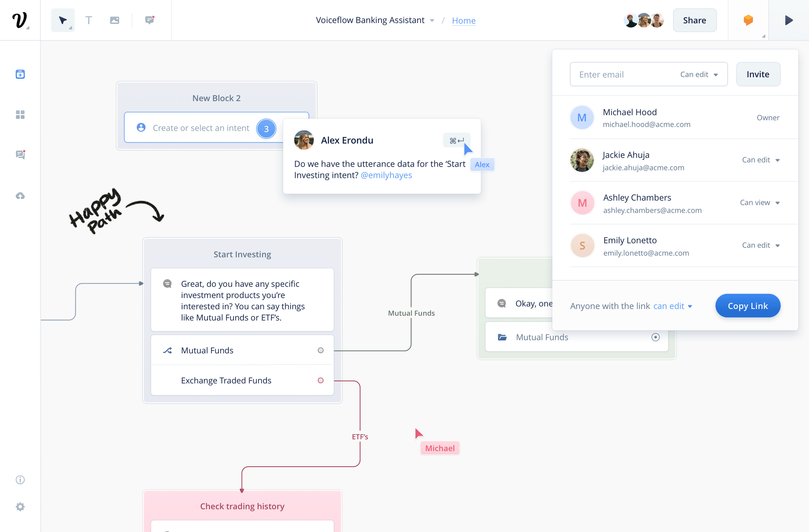Expand the Voiceflow Banking Assistant project dropdown
809x532 pixels.
point(432,21)
